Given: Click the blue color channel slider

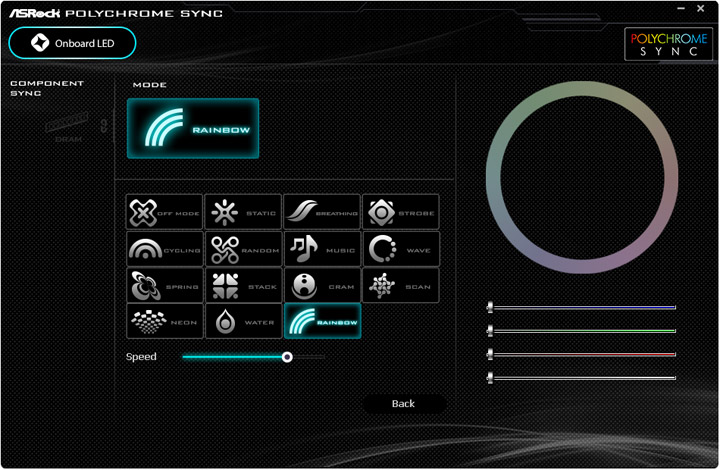Looking at the screenshot, I should pos(581,307).
